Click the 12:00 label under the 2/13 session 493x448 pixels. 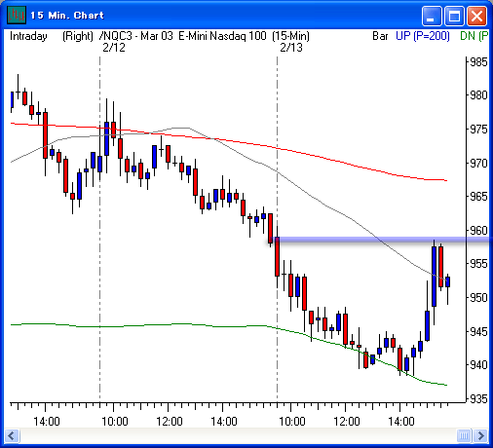coord(347,421)
